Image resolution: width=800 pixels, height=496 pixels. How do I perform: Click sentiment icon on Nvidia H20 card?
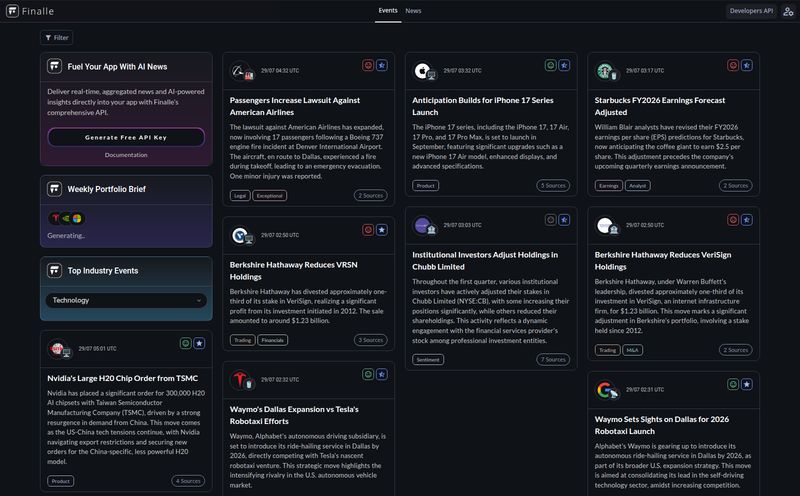point(186,343)
